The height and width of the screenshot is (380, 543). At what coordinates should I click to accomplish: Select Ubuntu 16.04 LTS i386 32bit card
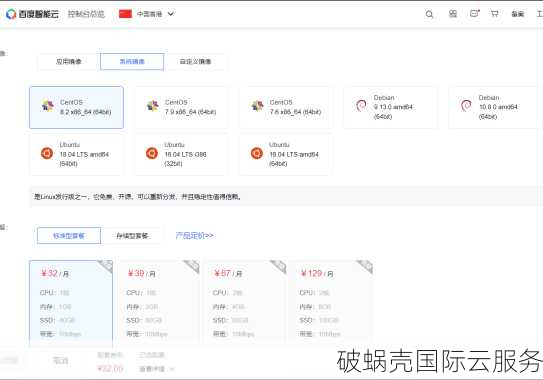pos(181,154)
